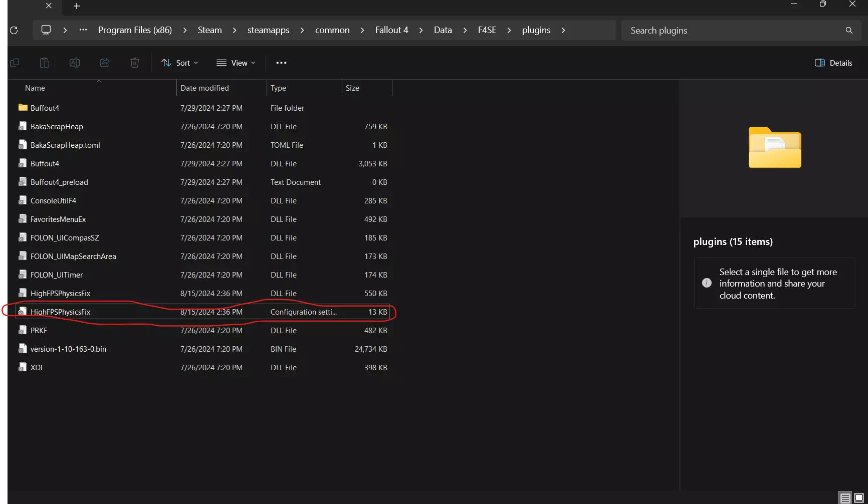Open the See more three-dots menu

(281, 63)
